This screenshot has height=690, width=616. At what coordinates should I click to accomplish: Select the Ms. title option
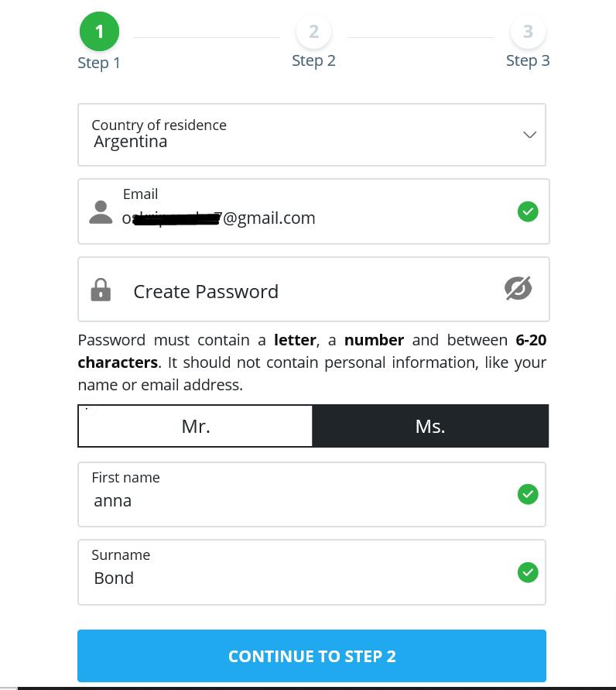tap(430, 426)
